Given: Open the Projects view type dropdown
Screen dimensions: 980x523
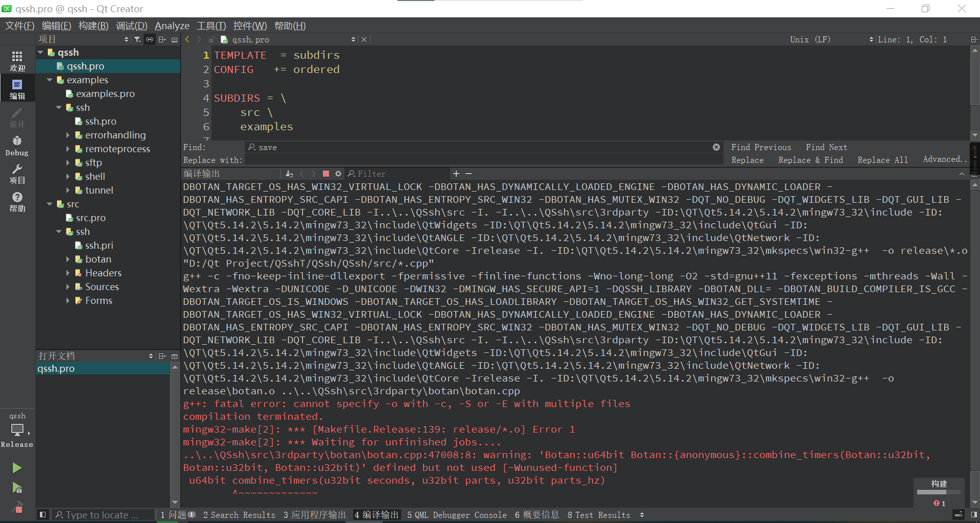Looking at the screenshot, I should coord(84,39).
